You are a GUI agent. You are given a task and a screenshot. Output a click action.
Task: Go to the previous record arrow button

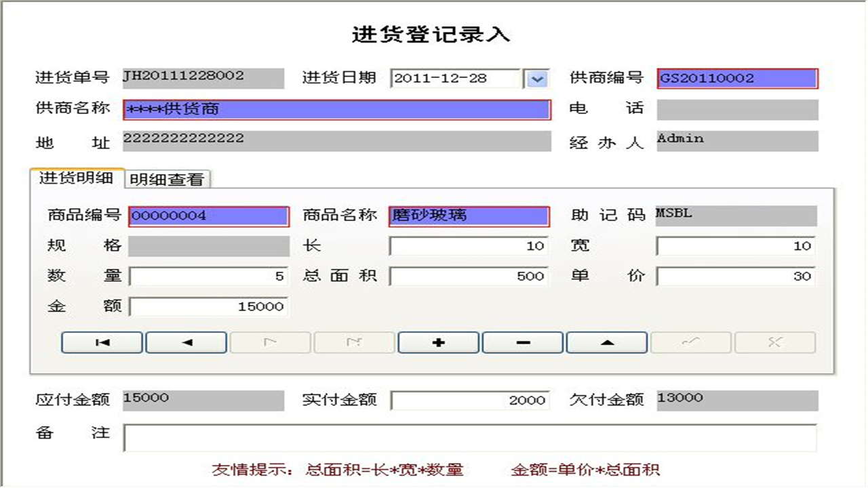click(x=185, y=342)
